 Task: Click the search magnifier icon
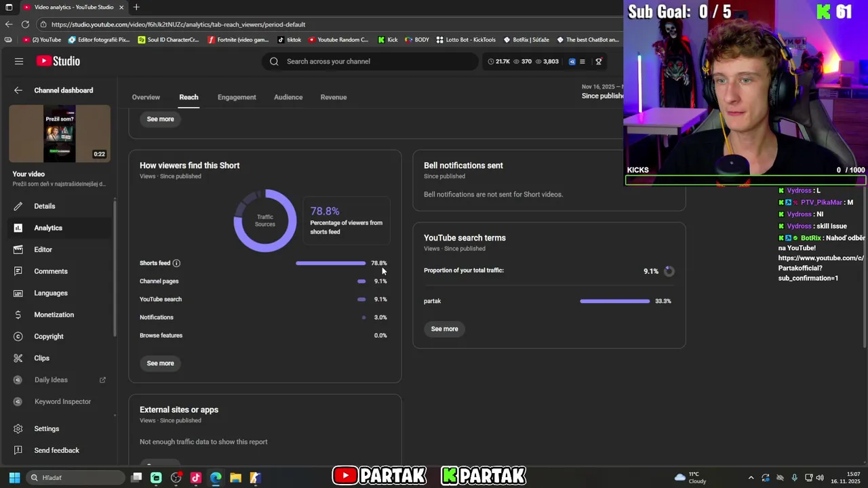274,61
